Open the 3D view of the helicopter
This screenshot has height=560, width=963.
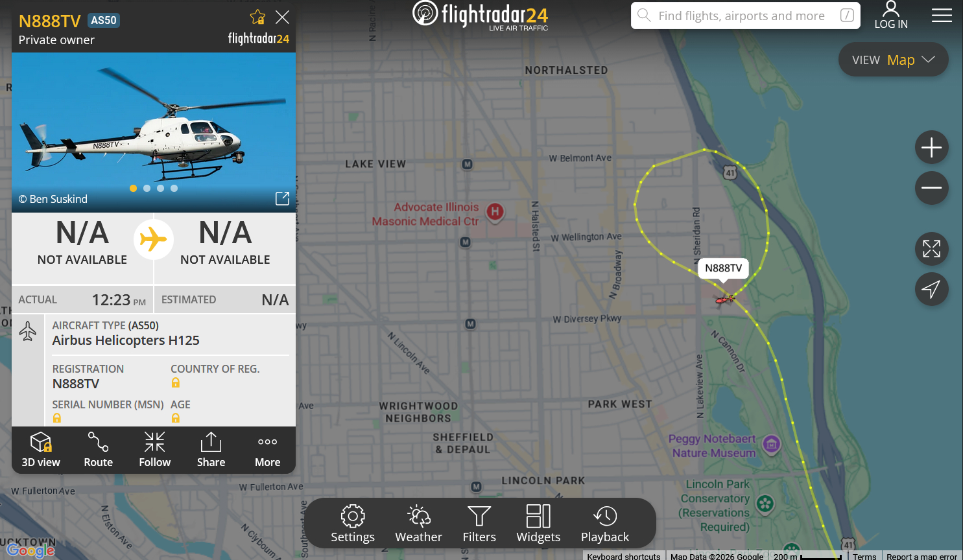pyautogui.click(x=41, y=450)
